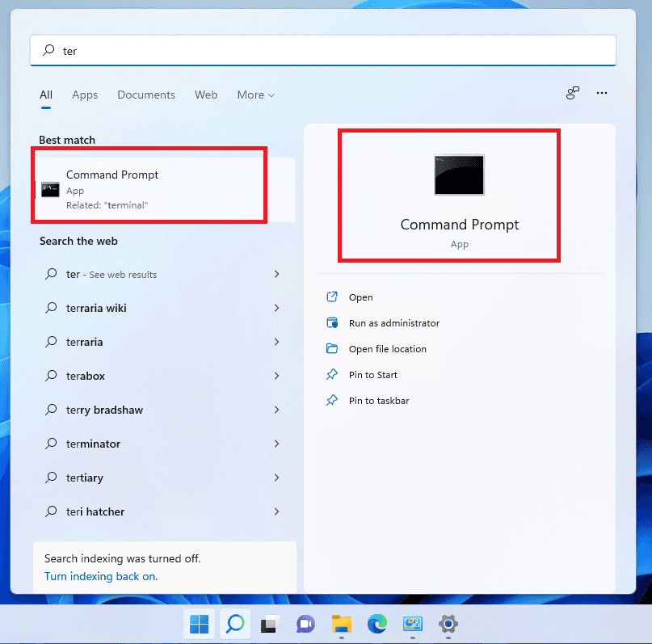Click the taskbar Search icon
The image size is (652, 644).
click(x=235, y=624)
